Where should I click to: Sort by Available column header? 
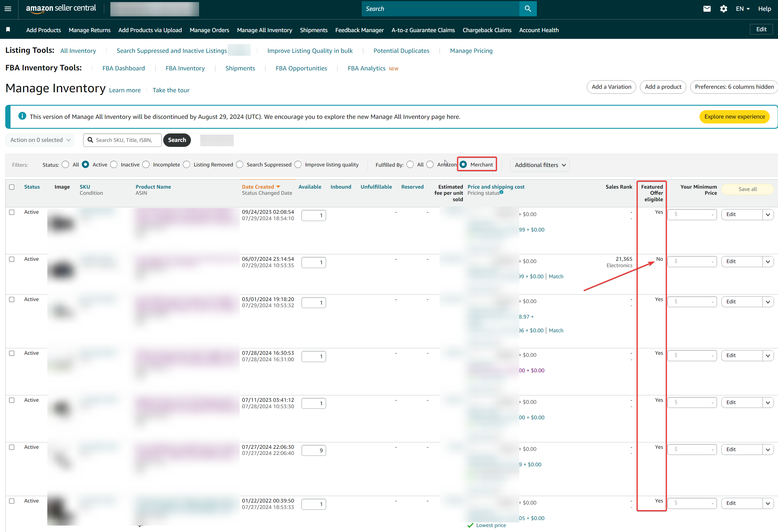coord(310,187)
